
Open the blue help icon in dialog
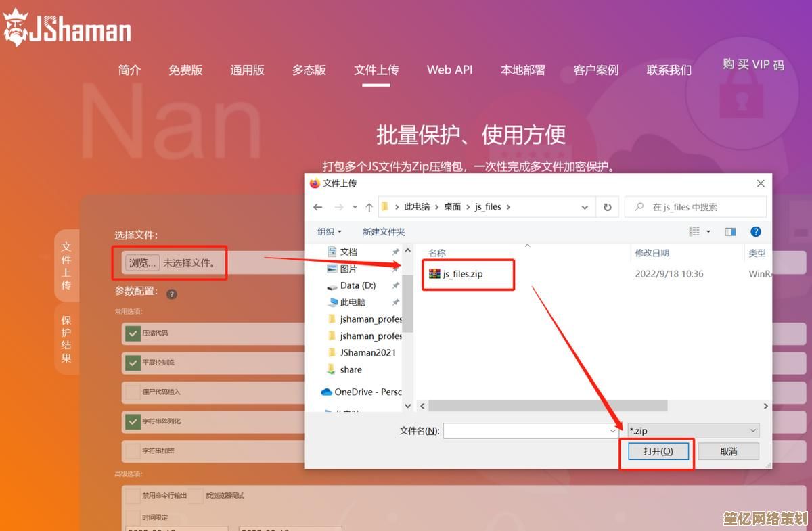click(756, 231)
